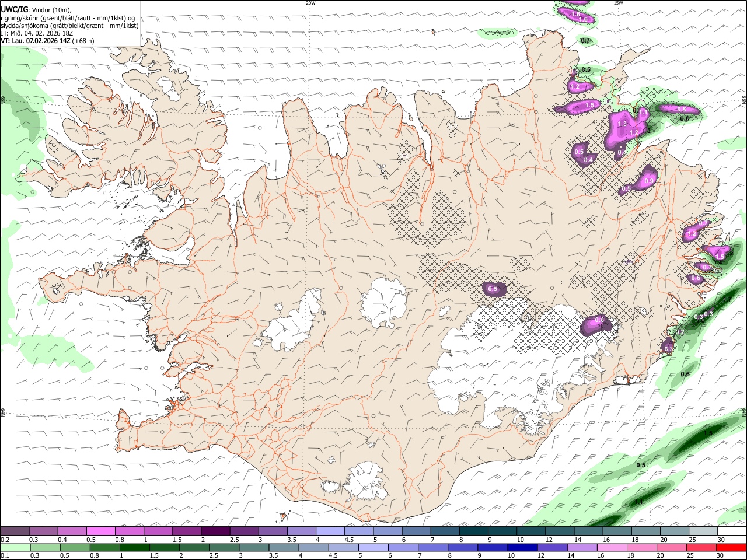This screenshot has height=560, width=747.
Task: Click the green 0.8 rain legend swatch
Action: [x=104, y=547]
